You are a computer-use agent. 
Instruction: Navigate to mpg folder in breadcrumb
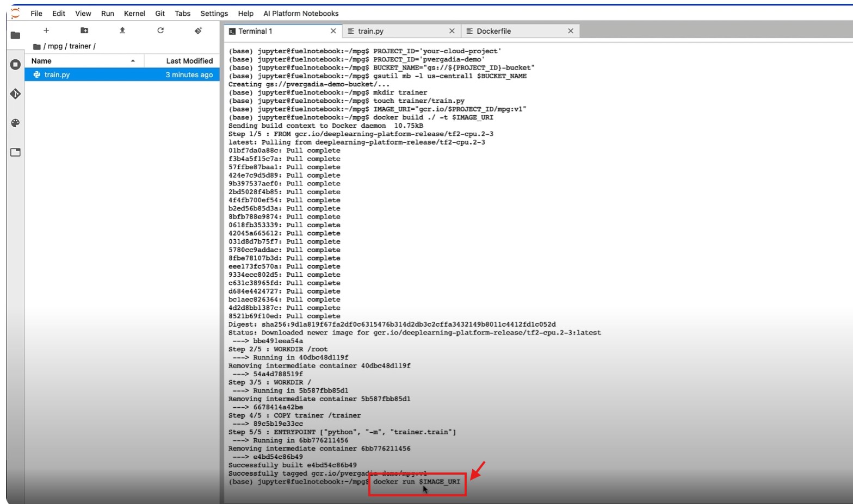point(55,46)
